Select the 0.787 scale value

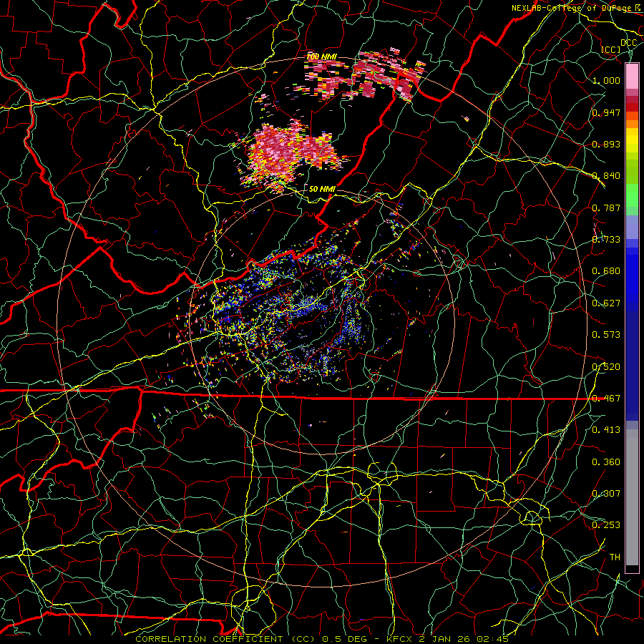point(606,208)
